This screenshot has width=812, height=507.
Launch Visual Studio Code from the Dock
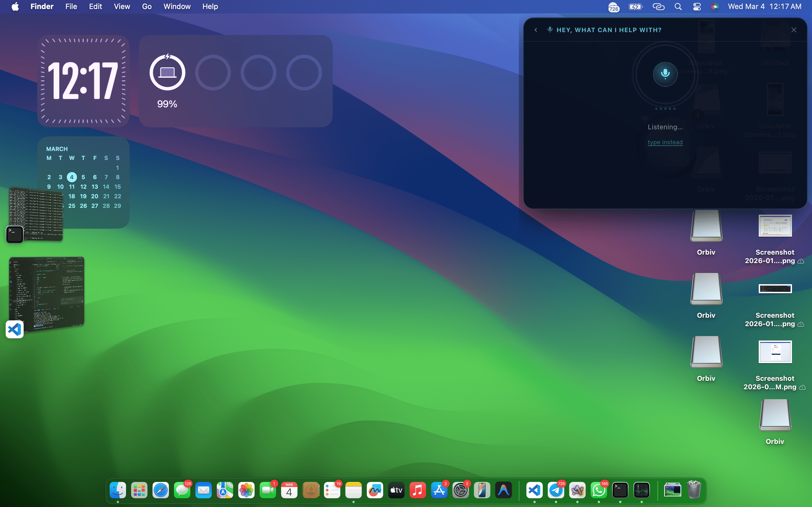[535, 491]
